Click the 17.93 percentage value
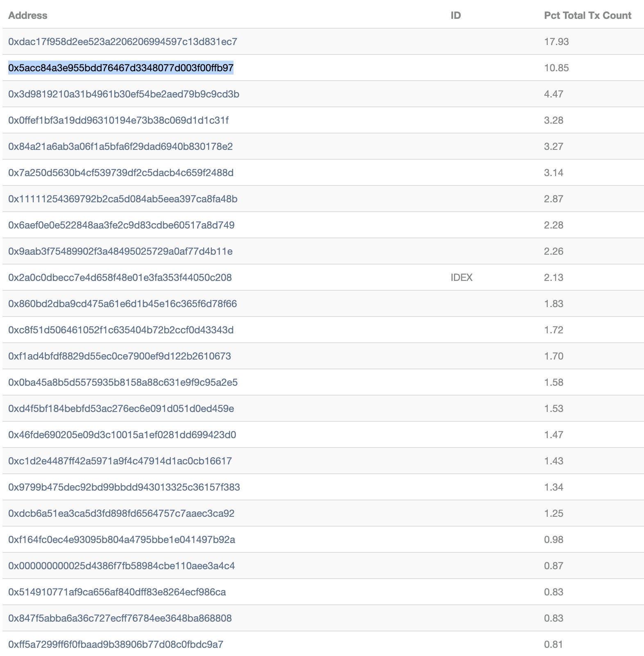The image size is (644, 656). (556, 42)
